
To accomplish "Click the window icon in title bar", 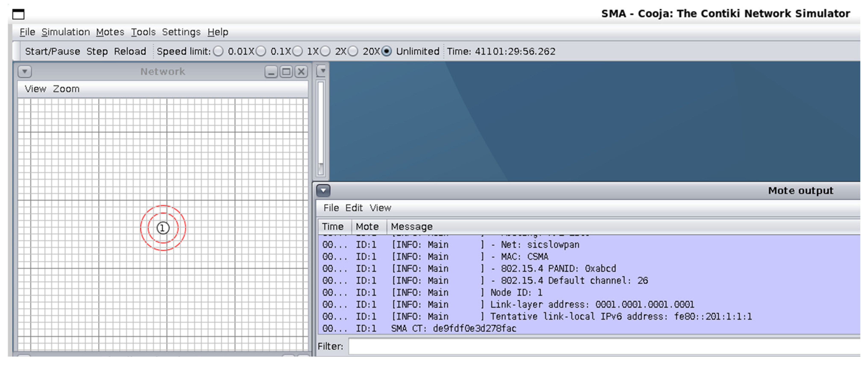I will [18, 14].
